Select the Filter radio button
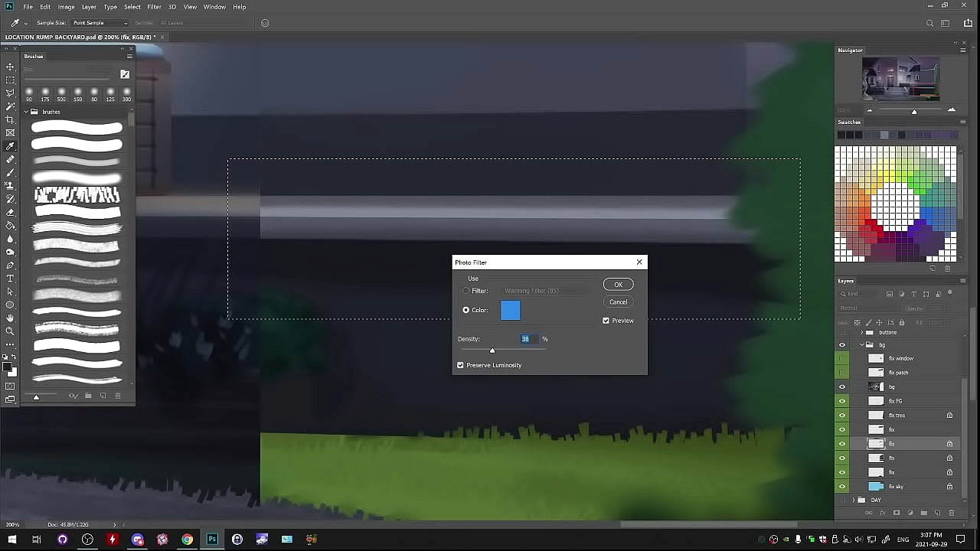980x551 pixels. pos(466,291)
